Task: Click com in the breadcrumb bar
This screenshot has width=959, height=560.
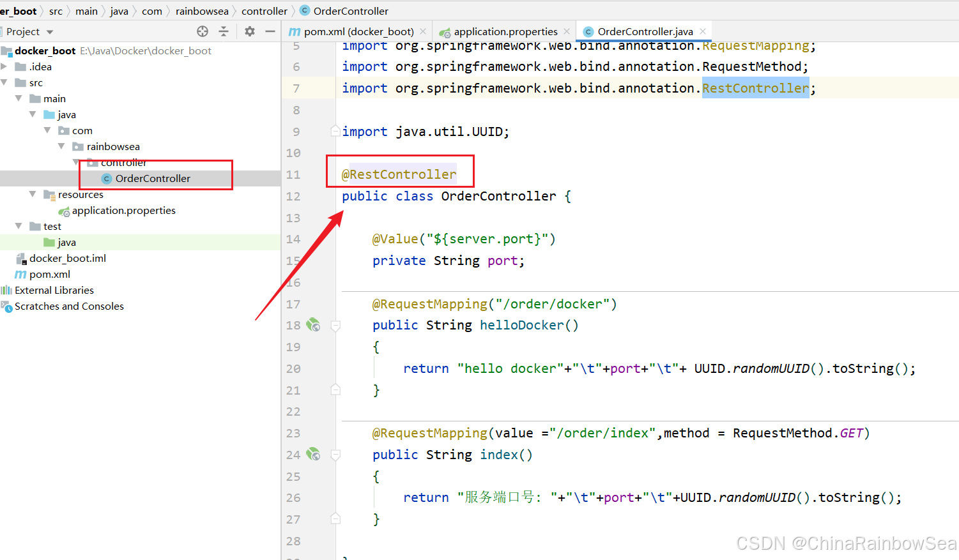Action: [152, 11]
